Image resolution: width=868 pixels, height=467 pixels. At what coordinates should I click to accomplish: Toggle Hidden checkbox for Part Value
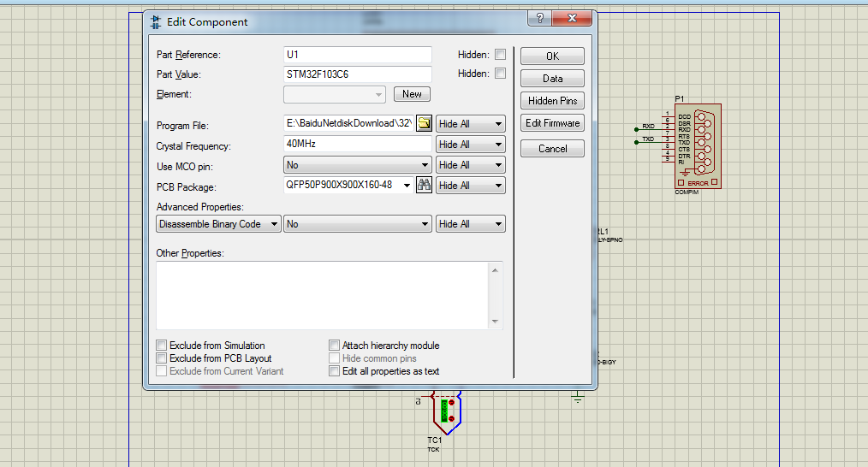click(500, 74)
